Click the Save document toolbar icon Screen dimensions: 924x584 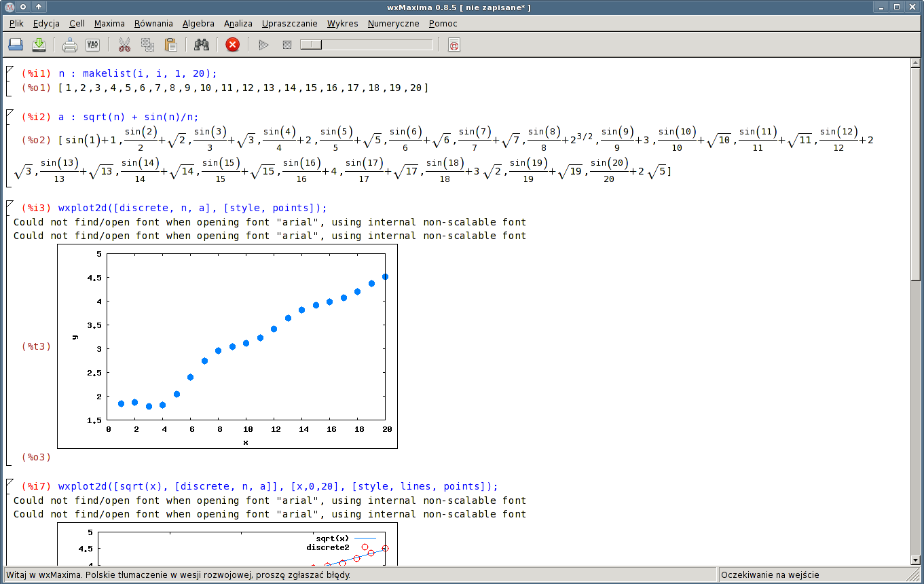pyautogui.click(x=39, y=45)
